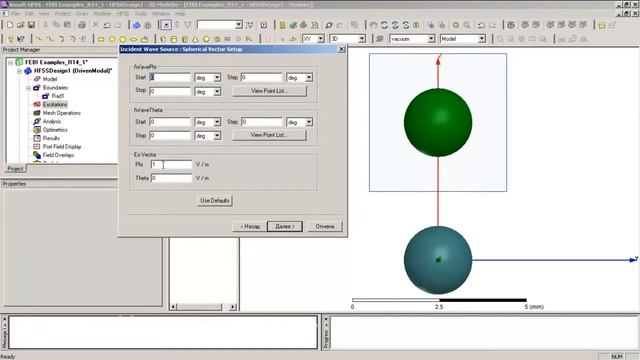The image size is (640, 360).
Task: Select the Draw regular polyhedron tool
Action: [x=184, y=39]
